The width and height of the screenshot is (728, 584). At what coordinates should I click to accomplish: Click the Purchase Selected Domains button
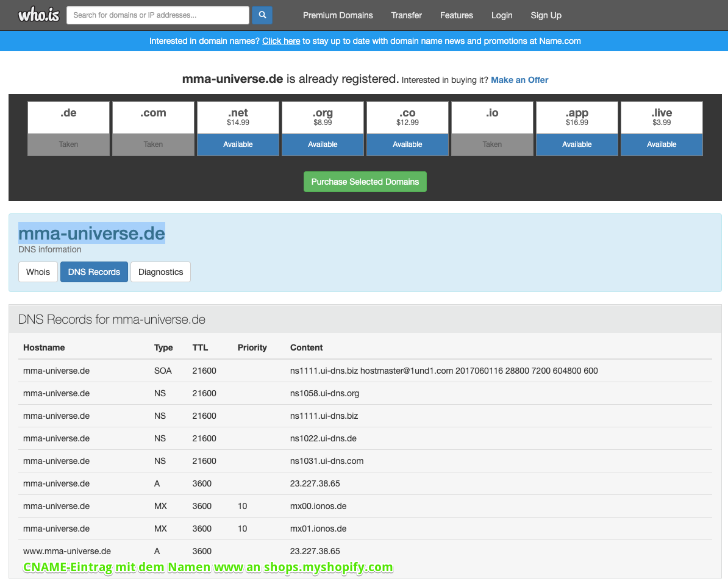pyautogui.click(x=365, y=182)
